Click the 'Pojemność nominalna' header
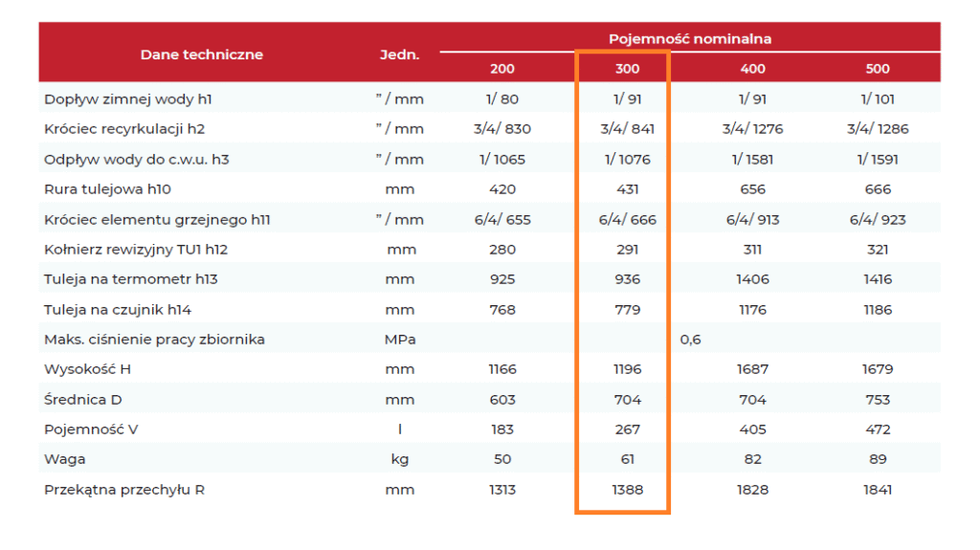The height and width of the screenshot is (550, 980). click(x=690, y=39)
